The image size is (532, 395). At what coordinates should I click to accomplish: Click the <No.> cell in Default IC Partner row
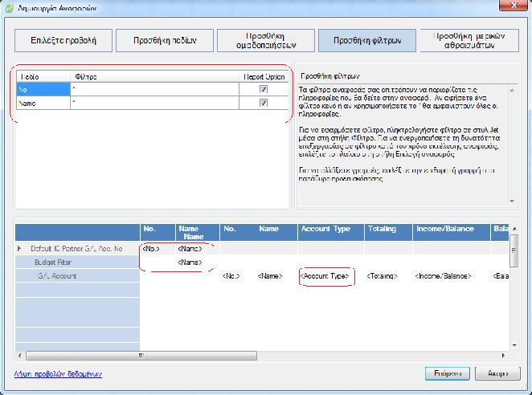(x=151, y=249)
